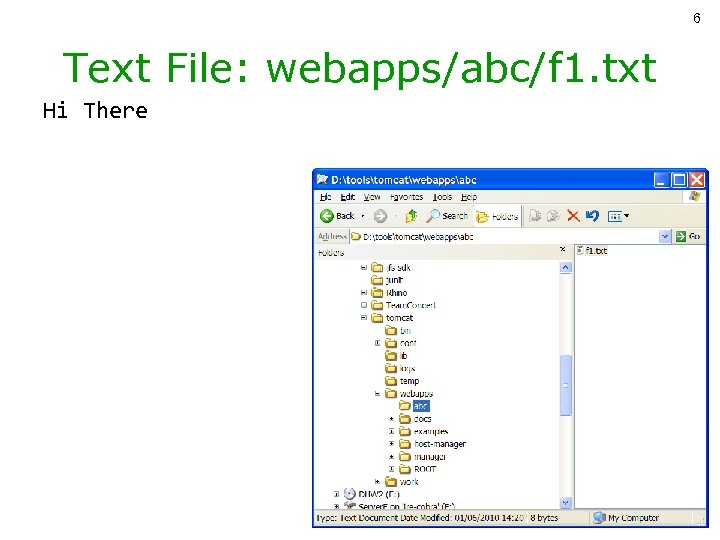
Task: Expand the conf folder node
Action: tap(377, 343)
